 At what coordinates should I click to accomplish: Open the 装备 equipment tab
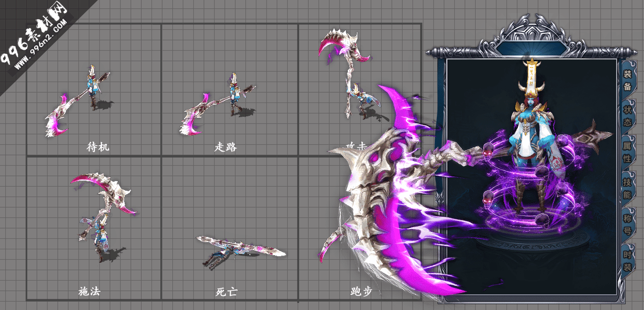tap(627, 80)
